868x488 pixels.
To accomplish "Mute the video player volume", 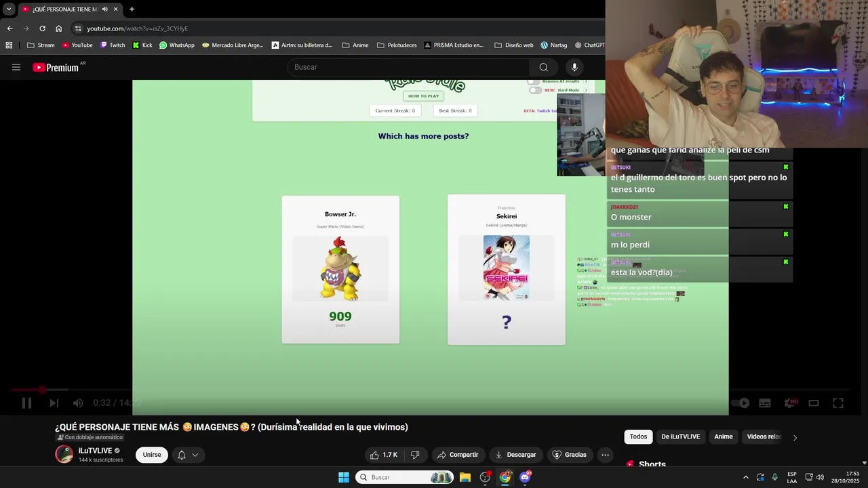I will tap(78, 403).
